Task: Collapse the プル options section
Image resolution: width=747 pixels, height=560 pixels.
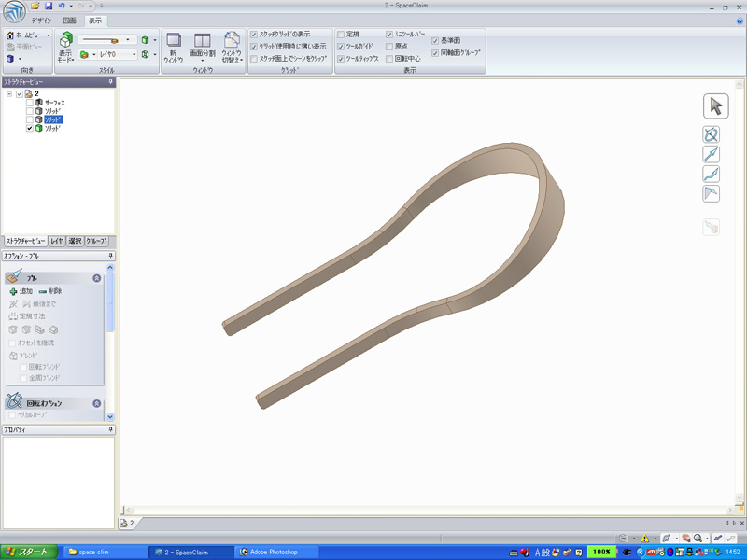Action: pos(97,278)
